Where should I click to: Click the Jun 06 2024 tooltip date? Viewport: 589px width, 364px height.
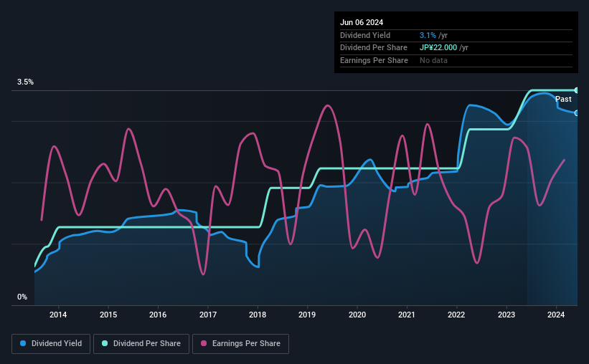pos(362,22)
